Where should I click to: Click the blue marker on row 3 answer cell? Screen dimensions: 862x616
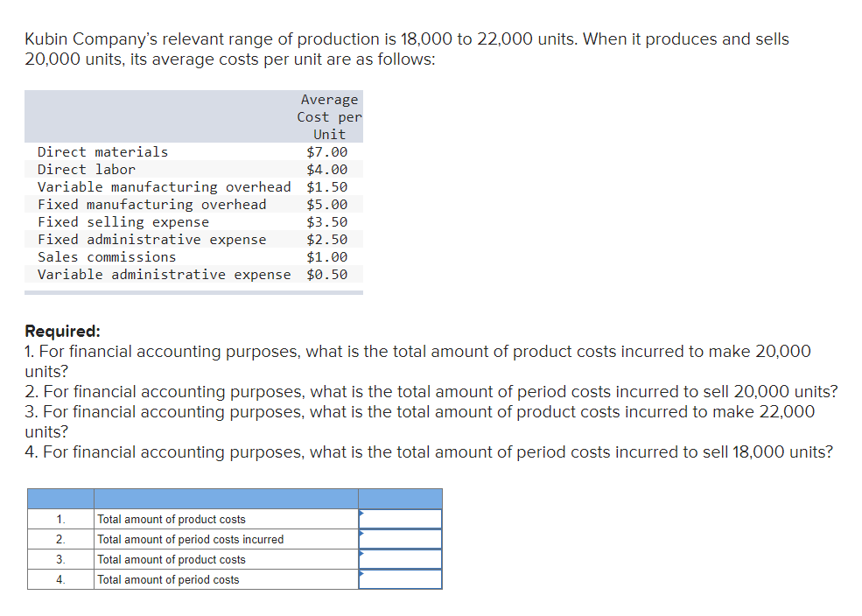point(360,554)
